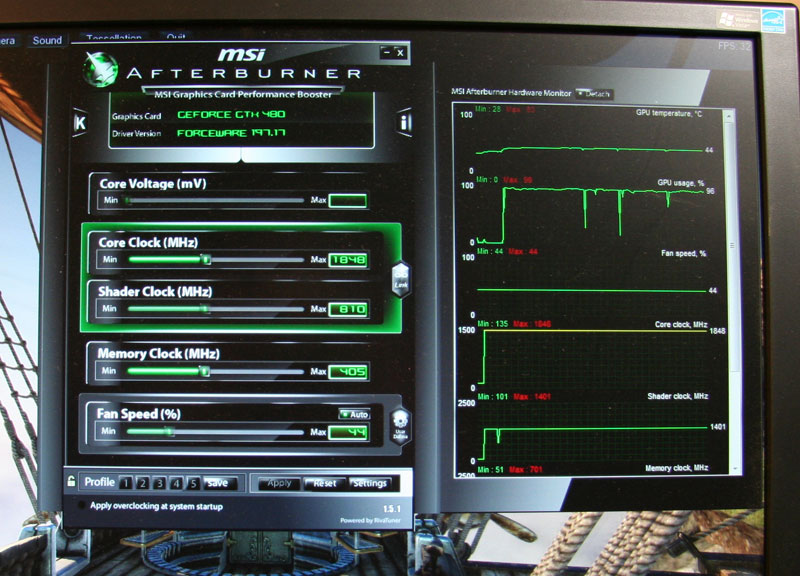This screenshot has height=576, width=800.
Task: Select Profile slot 4
Action: pos(177,483)
